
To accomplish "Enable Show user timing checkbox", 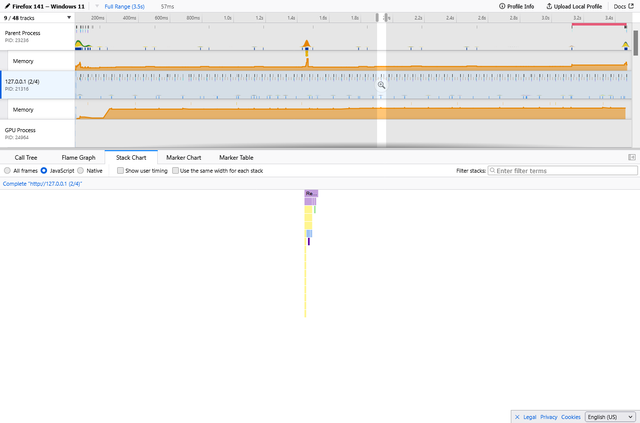I will 120,171.
